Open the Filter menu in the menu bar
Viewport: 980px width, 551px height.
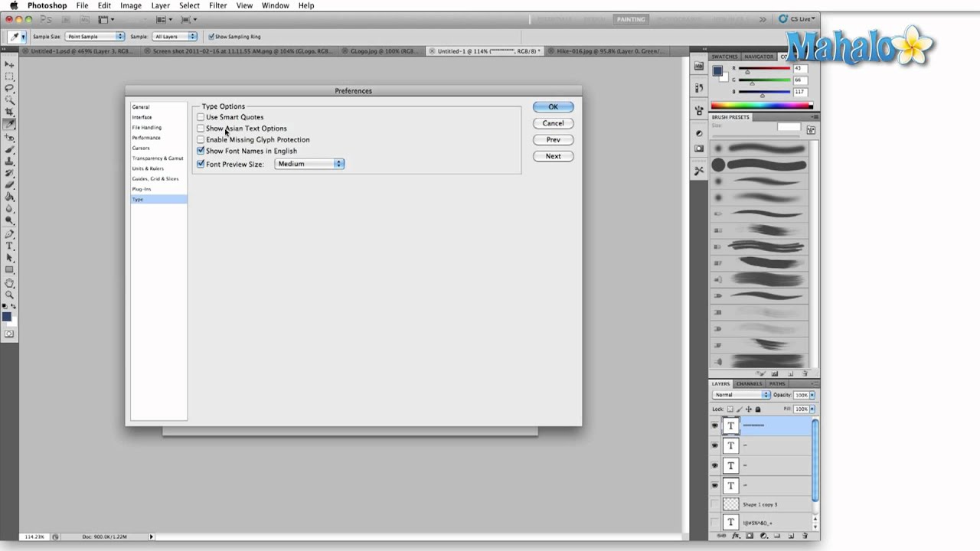point(218,5)
